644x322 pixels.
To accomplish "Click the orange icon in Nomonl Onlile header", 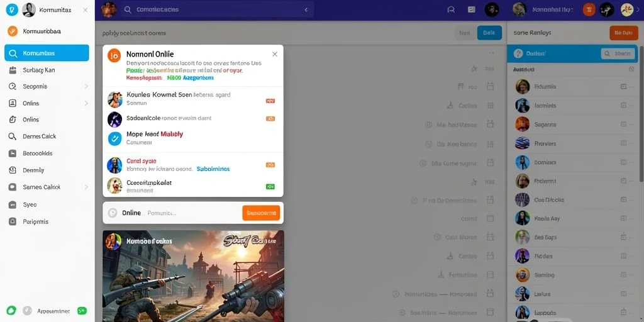I will point(114,55).
